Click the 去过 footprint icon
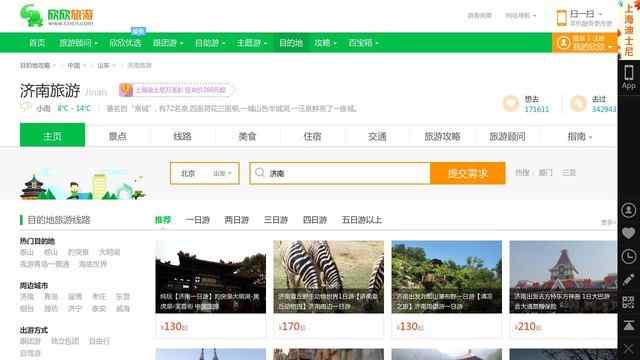The height and width of the screenshot is (360, 640). point(578,104)
